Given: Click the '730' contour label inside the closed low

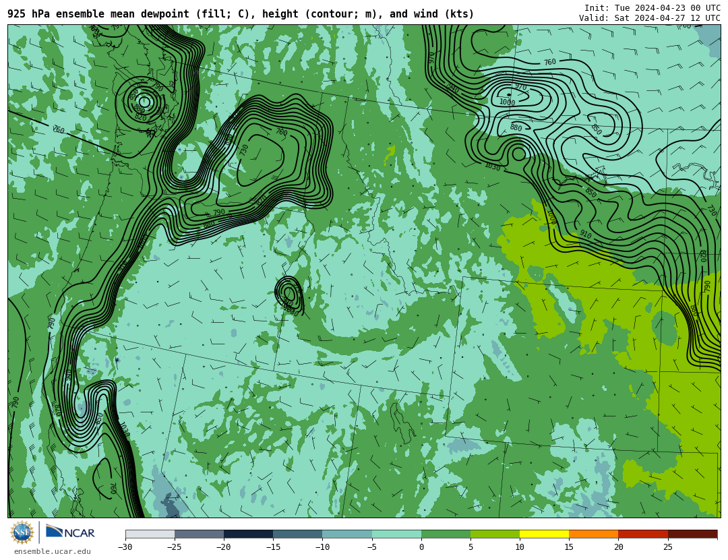Looking at the screenshot, I should pyautogui.click(x=244, y=150).
